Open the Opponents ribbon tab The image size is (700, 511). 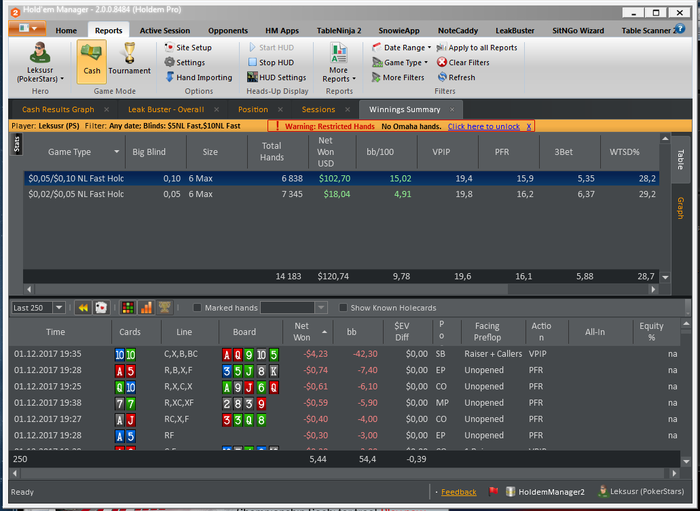[228, 30]
